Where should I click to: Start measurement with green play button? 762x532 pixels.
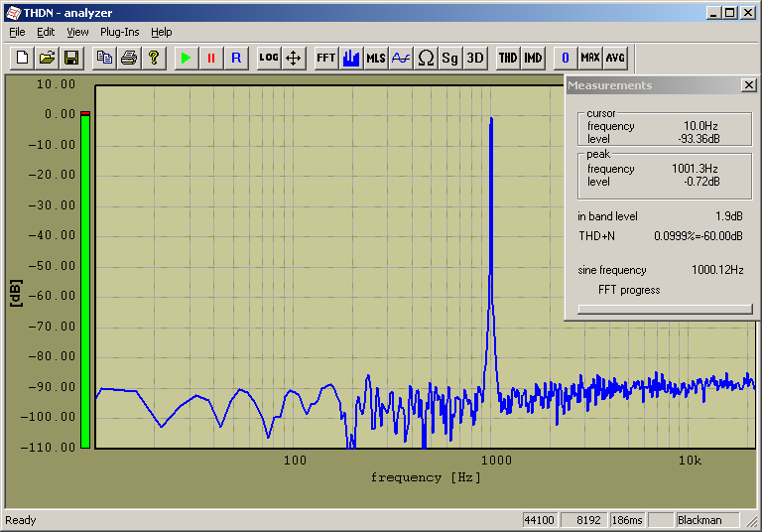185,58
